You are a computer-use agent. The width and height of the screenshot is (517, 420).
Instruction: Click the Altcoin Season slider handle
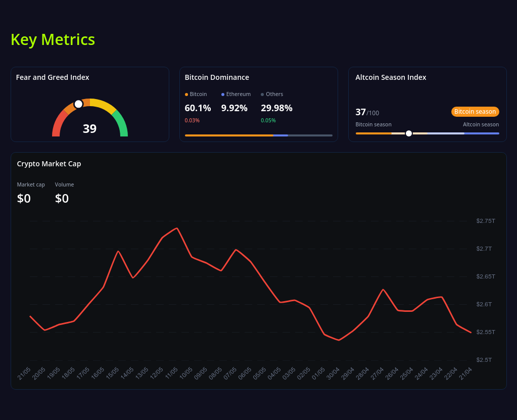tap(409, 133)
